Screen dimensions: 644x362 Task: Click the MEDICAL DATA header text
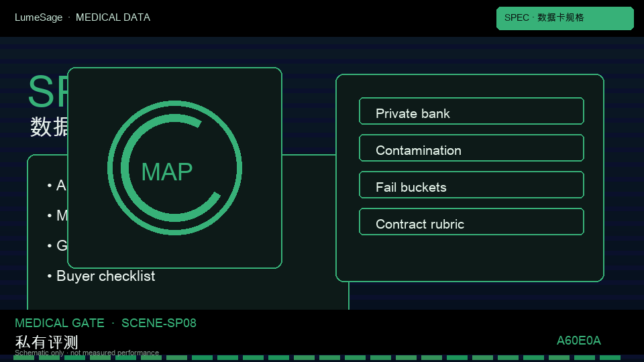[x=113, y=17]
